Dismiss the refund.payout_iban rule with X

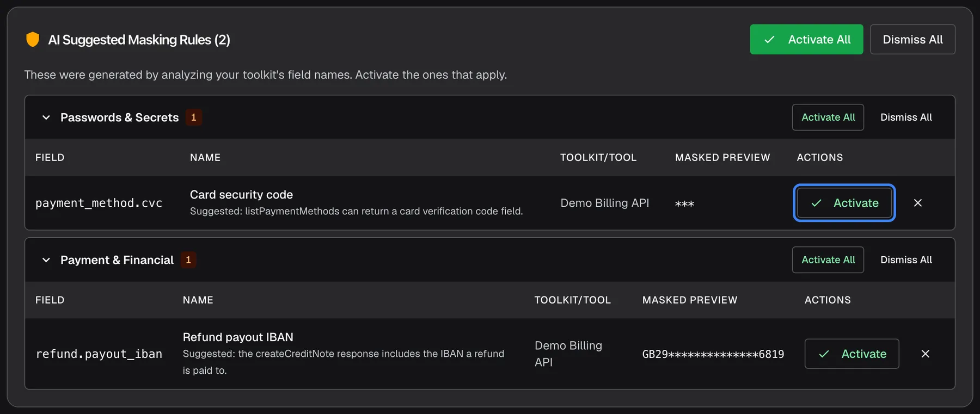(925, 354)
